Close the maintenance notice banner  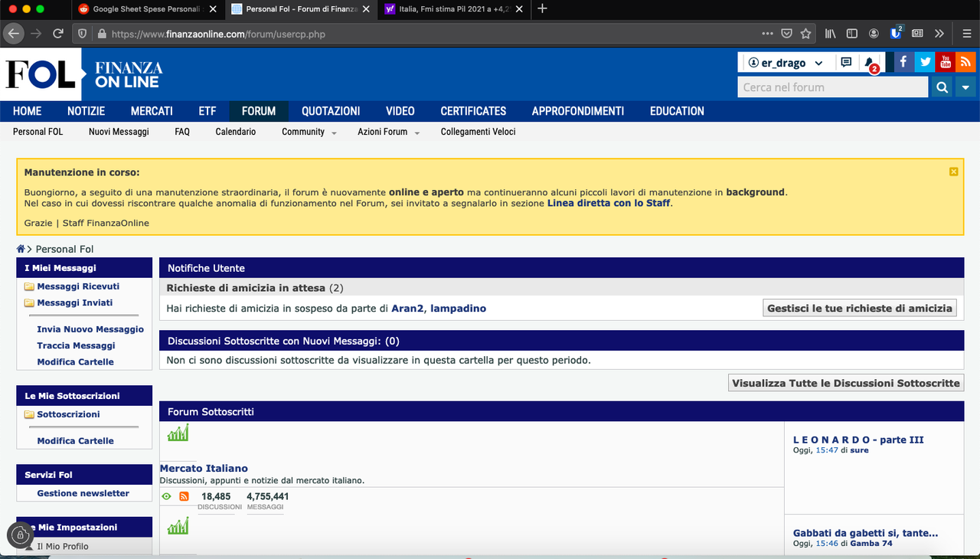(x=953, y=172)
